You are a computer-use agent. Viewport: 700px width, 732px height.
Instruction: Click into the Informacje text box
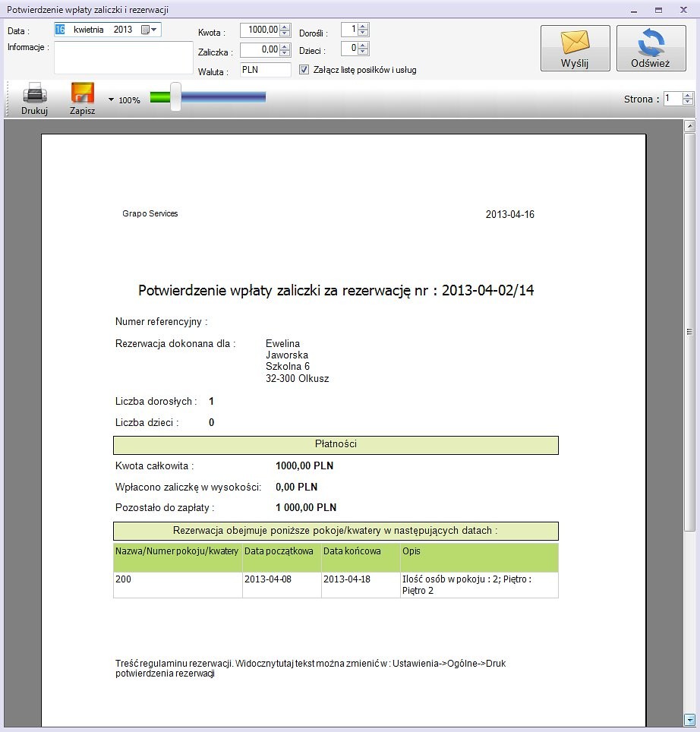(x=124, y=58)
